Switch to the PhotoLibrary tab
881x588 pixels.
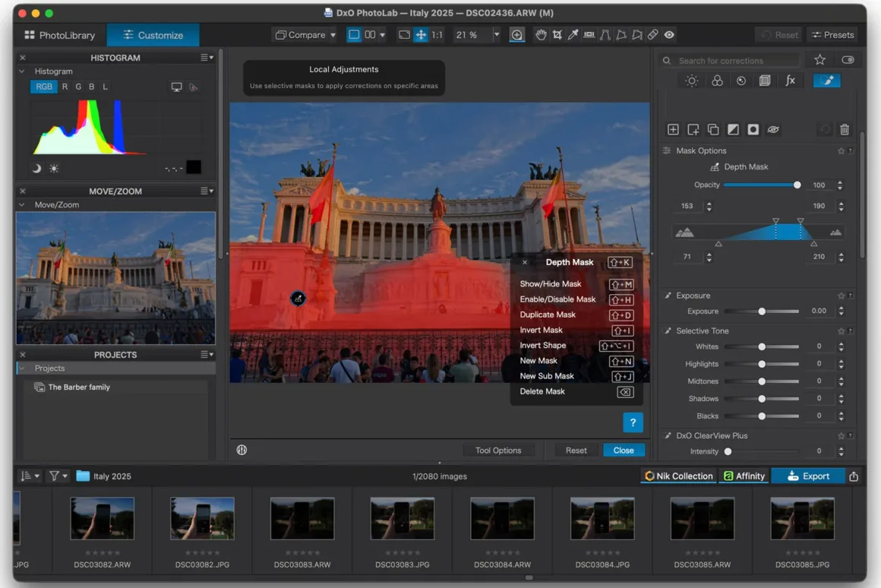click(x=60, y=35)
